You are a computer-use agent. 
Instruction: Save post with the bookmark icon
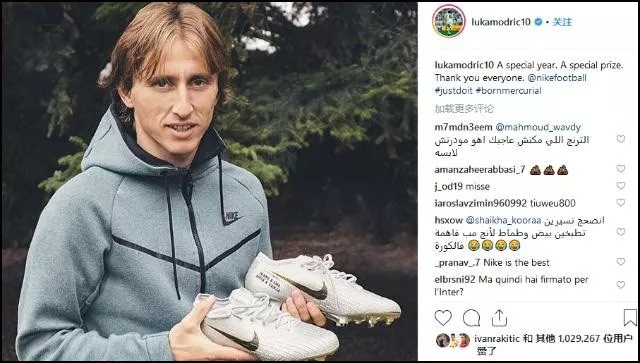[x=630, y=317]
